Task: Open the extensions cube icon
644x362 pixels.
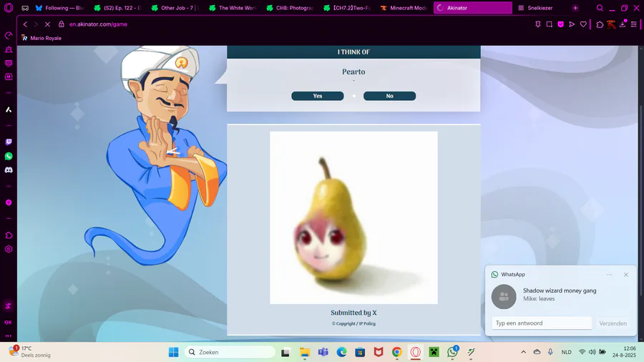Action: (x=600, y=24)
